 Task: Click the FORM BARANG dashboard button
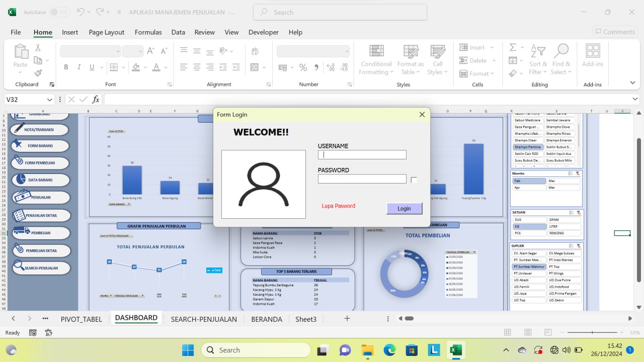click(x=40, y=146)
